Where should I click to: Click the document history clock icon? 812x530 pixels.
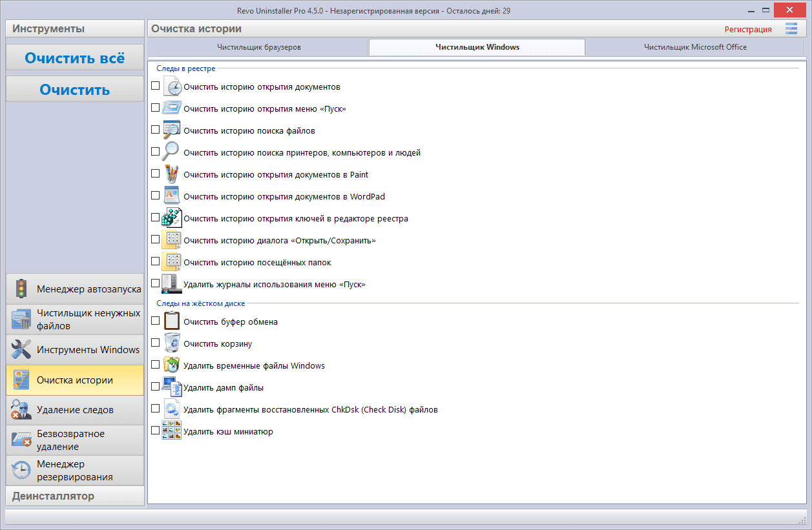[172, 86]
